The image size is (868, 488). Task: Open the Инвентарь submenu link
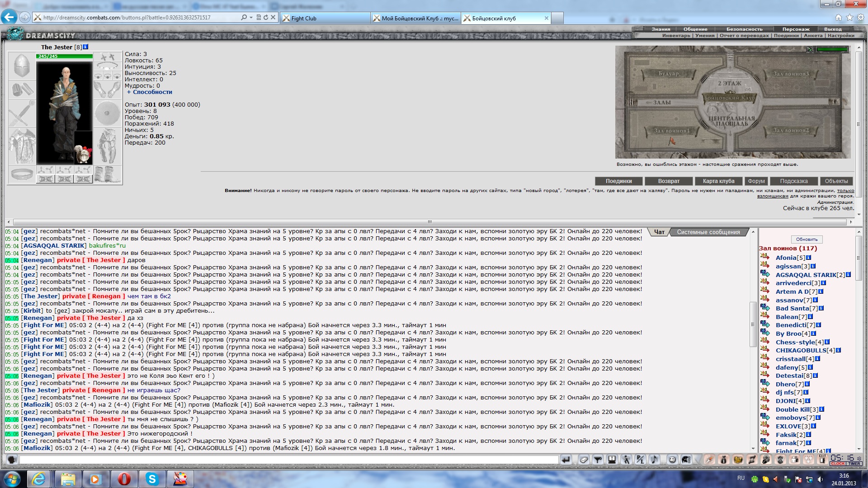click(x=676, y=35)
